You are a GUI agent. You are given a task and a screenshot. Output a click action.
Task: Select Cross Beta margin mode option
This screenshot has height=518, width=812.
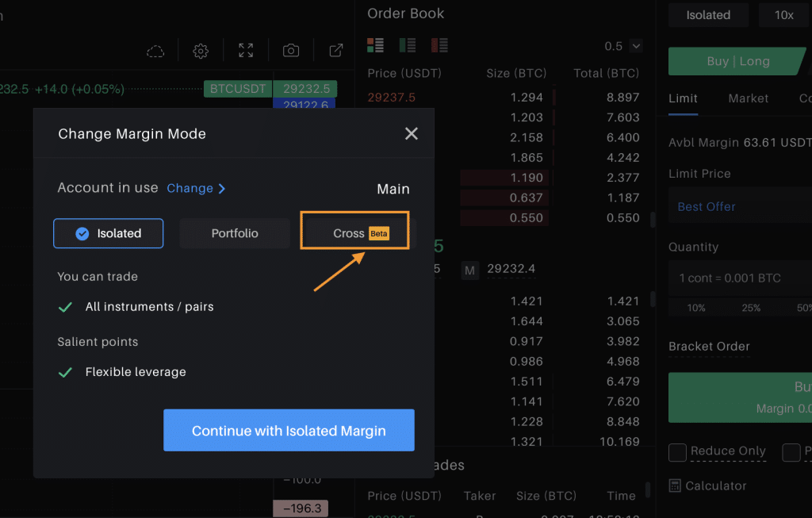tap(361, 233)
